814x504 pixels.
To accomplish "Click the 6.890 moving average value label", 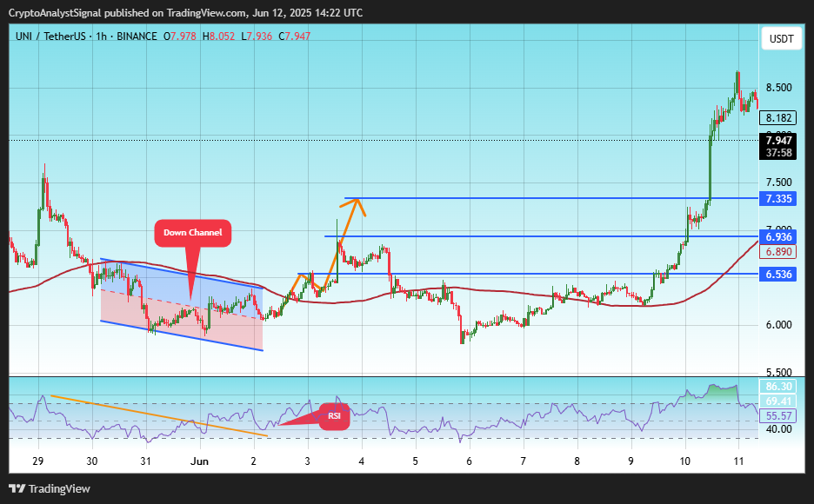I will pos(777,252).
